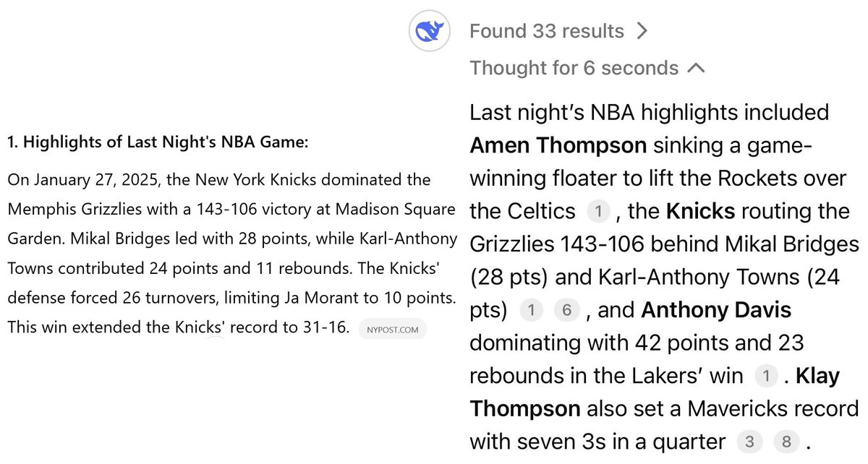Open citation badge 1 beside Lakers' win
The image size is (868, 464).
(x=766, y=375)
